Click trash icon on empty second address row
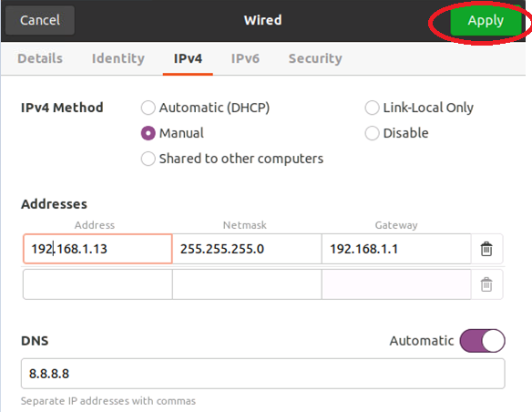532x412 pixels. pos(486,284)
